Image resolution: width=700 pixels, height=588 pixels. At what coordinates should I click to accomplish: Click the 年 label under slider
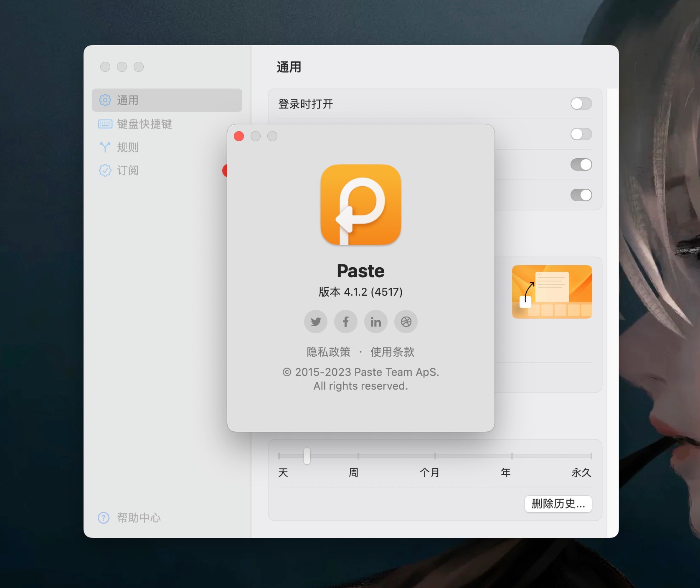tap(506, 472)
